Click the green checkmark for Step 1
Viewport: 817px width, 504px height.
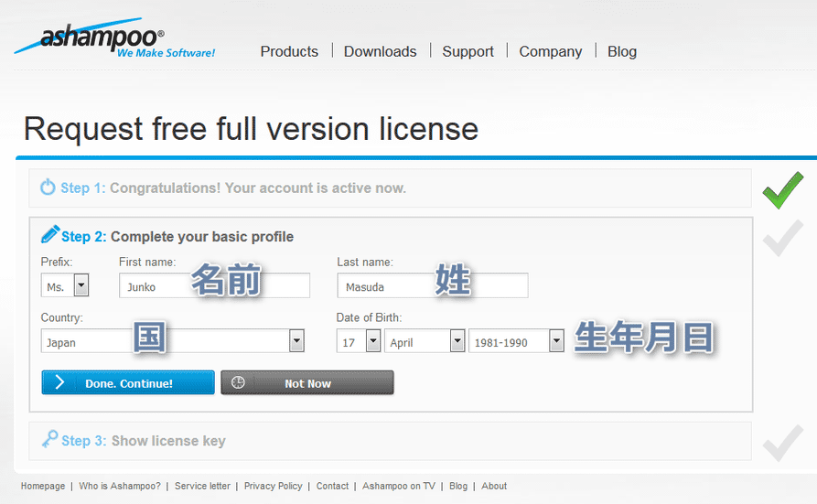pyautogui.click(x=782, y=190)
